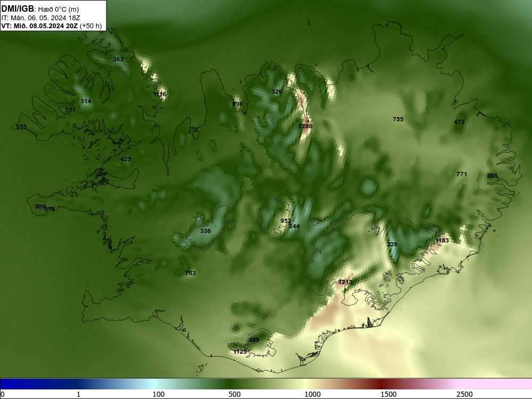
Task: Click the 386 height value
Action: (x=40, y=206)
